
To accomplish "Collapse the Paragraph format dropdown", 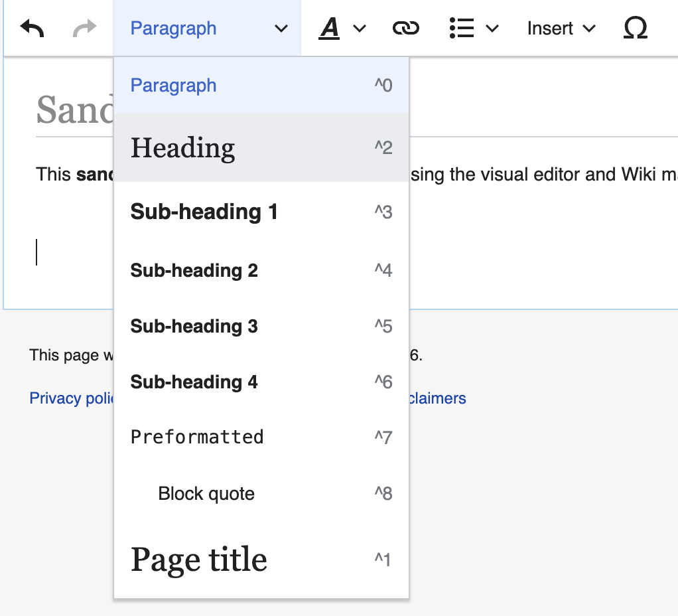I will point(207,29).
